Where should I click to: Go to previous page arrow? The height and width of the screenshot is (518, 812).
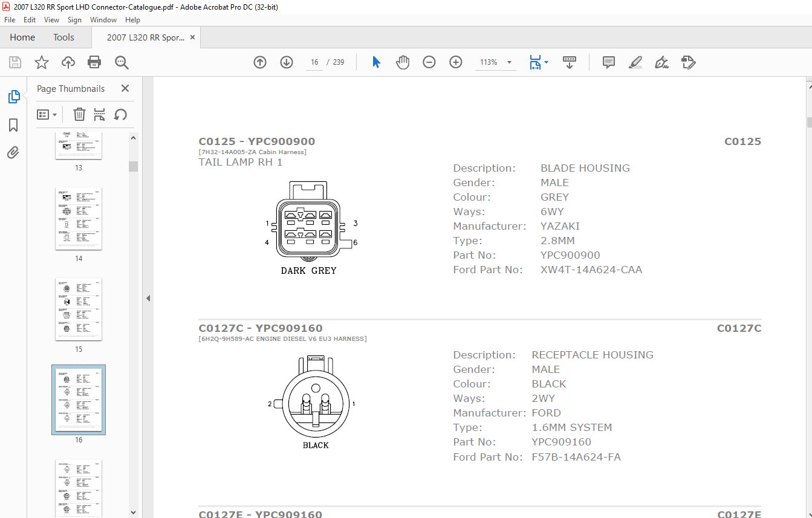point(260,62)
